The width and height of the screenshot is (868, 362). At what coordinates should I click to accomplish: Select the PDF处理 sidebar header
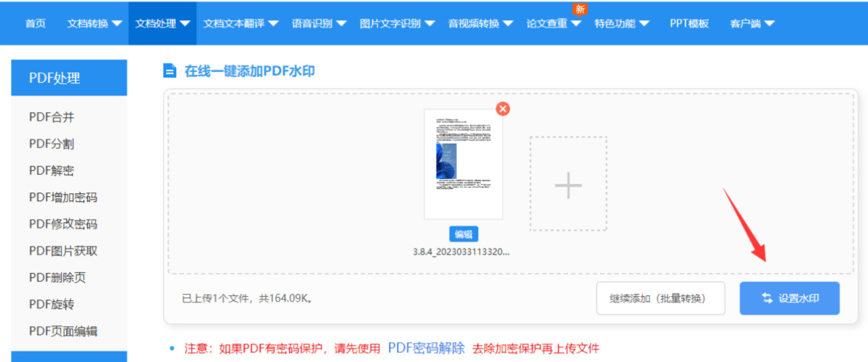(x=69, y=78)
